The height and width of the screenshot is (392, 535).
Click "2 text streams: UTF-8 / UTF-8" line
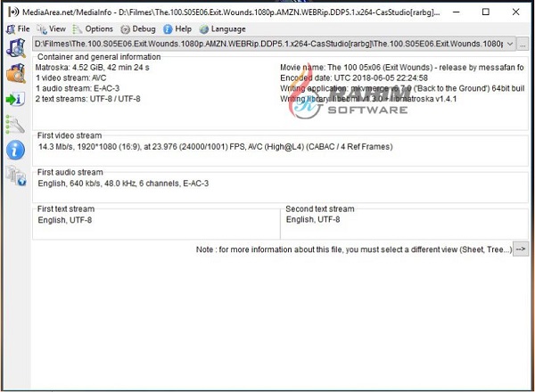(x=88, y=99)
